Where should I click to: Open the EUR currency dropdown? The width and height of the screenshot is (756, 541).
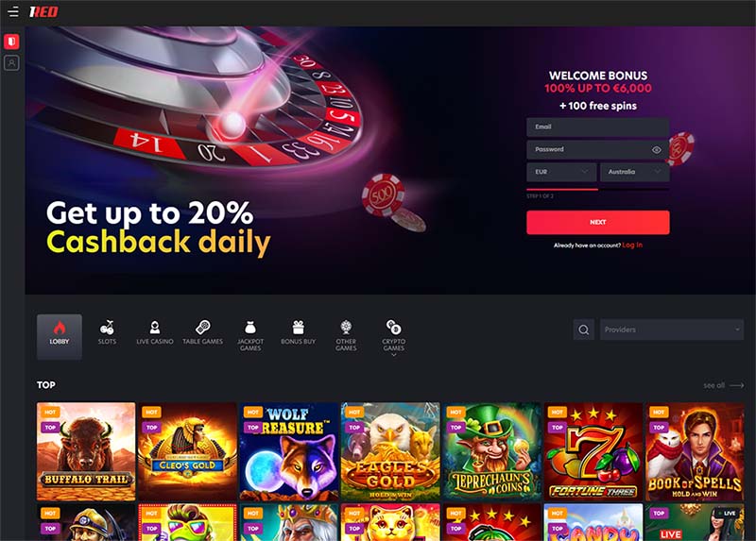[561, 172]
